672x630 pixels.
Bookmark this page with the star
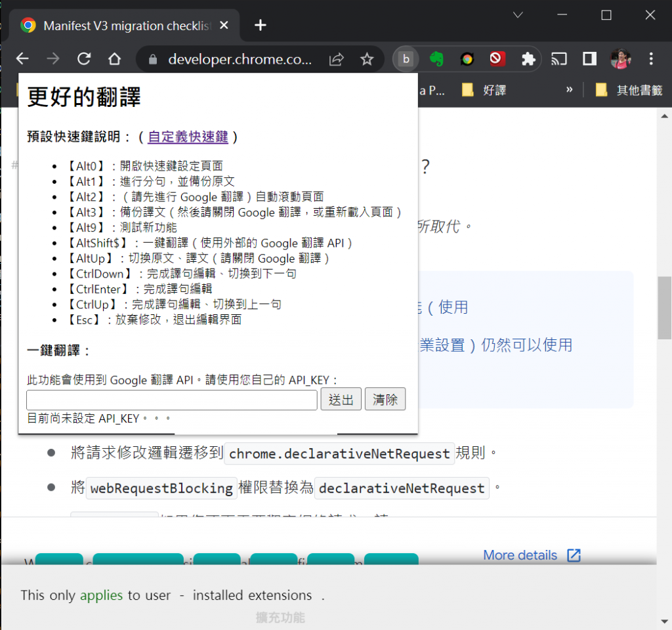367,59
